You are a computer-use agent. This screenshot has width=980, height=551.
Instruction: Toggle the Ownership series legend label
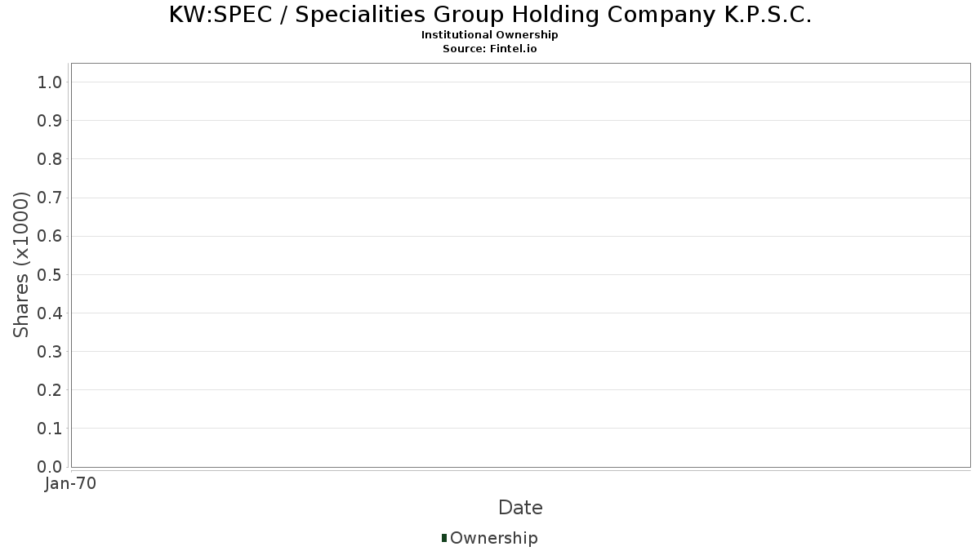(493, 538)
